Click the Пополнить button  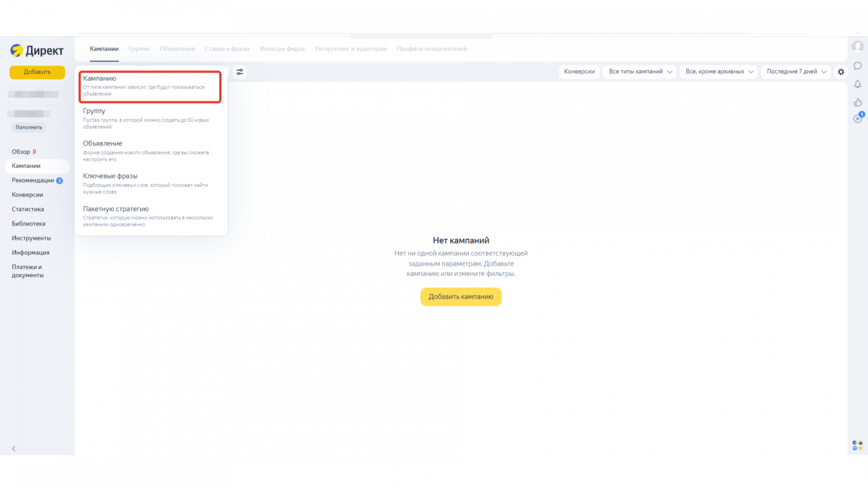pyautogui.click(x=29, y=127)
